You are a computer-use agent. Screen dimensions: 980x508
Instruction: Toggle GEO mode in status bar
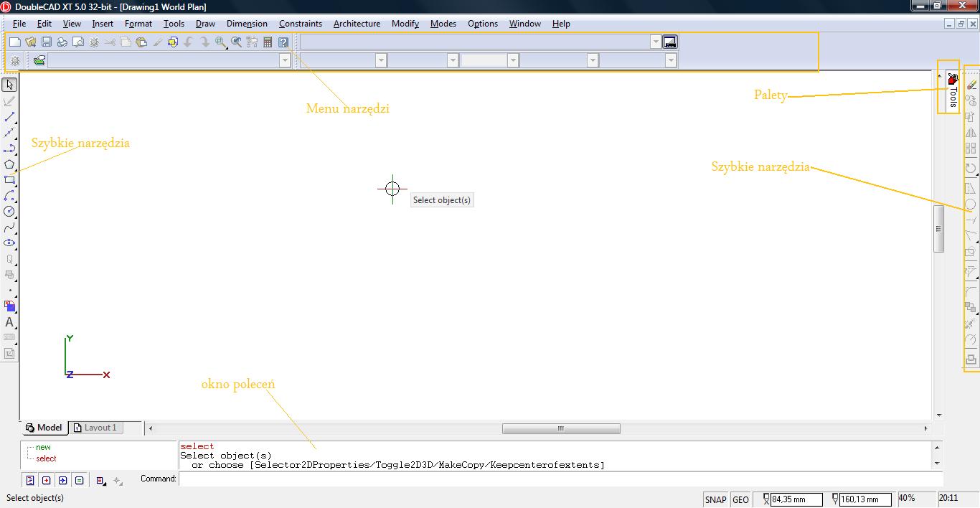pyautogui.click(x=740, y=499)
